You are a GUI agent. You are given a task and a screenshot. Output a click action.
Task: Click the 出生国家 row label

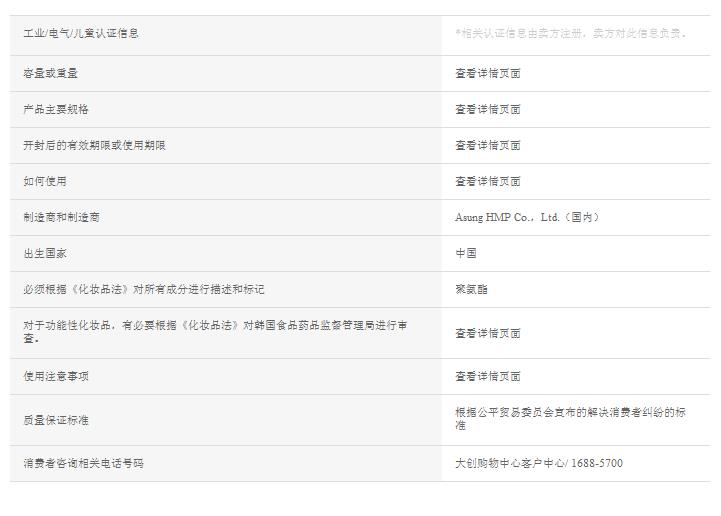[45, 253]
